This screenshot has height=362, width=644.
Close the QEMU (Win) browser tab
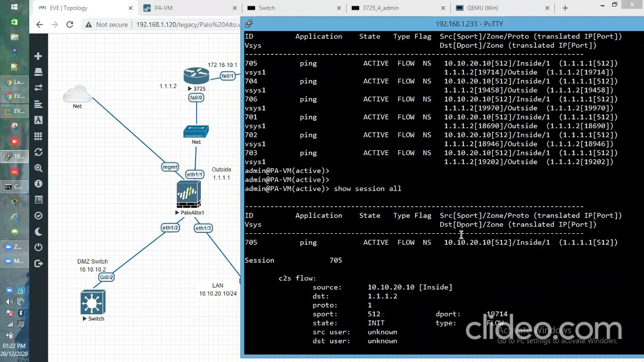(547, 8)
